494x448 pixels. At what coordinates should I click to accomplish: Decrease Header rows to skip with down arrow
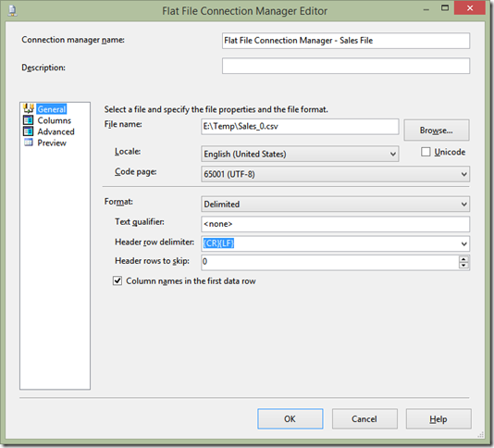(463, 266)
